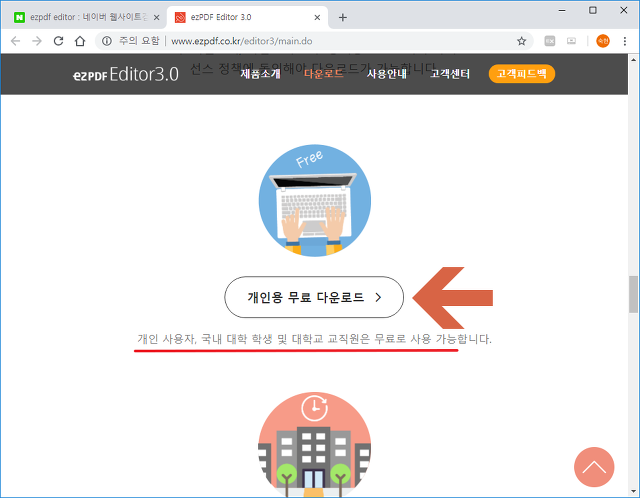The height and width of the screenshot is (498, 640).
Task: Bookmark this page with star icon
Action: 521,41
